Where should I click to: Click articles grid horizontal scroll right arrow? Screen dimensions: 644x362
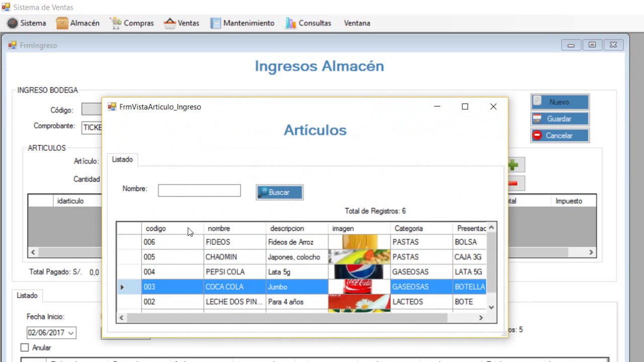coord(480,317)
